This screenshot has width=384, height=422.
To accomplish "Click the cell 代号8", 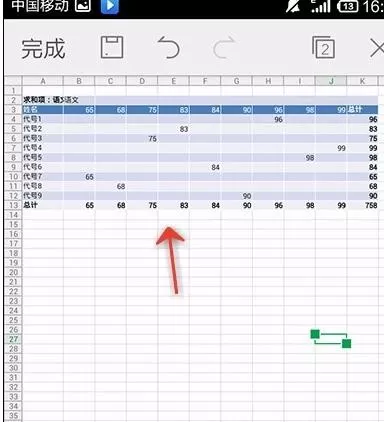I will [43, 186].
